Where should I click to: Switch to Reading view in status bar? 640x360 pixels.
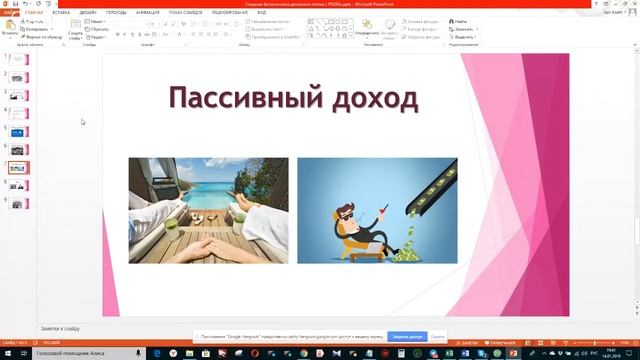point(553,343)
